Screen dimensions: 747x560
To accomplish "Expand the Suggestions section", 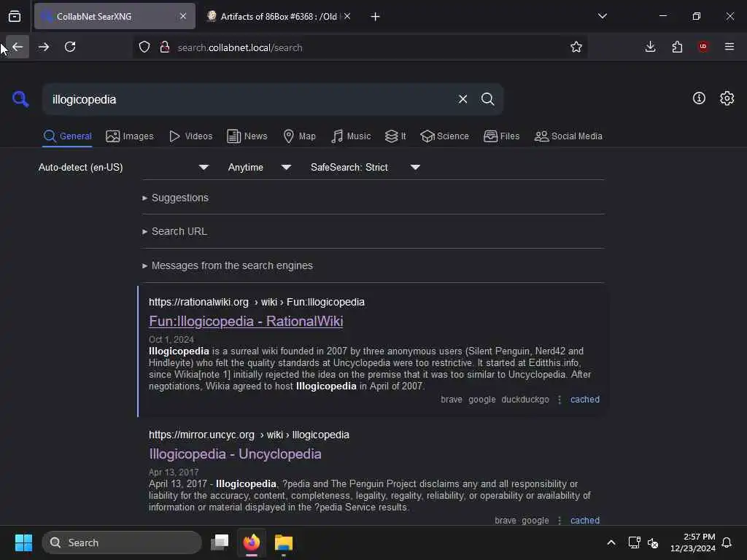I will pos(175,198).
